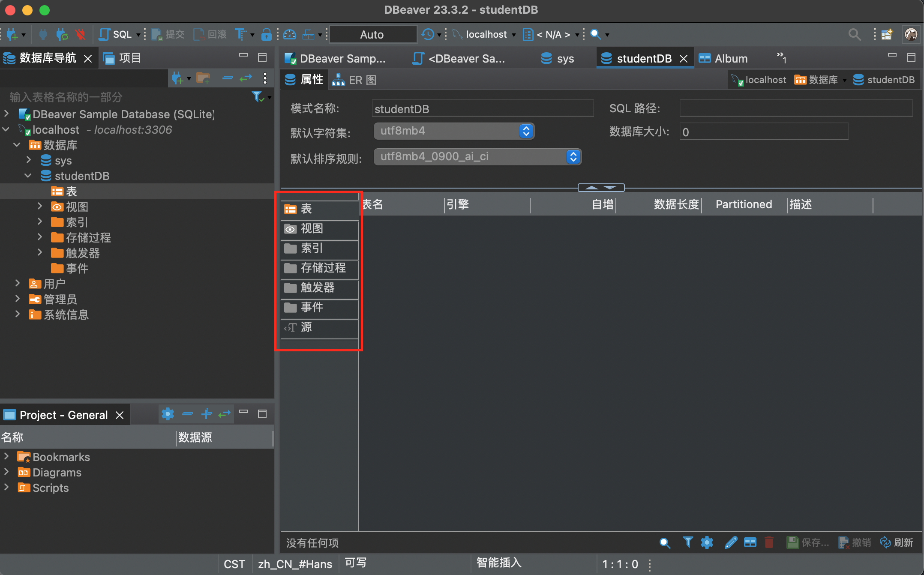Expand the 存储过程 folder in navigator
The height and width of the screenshot is (575, 924).
click(x=40, y=237)
